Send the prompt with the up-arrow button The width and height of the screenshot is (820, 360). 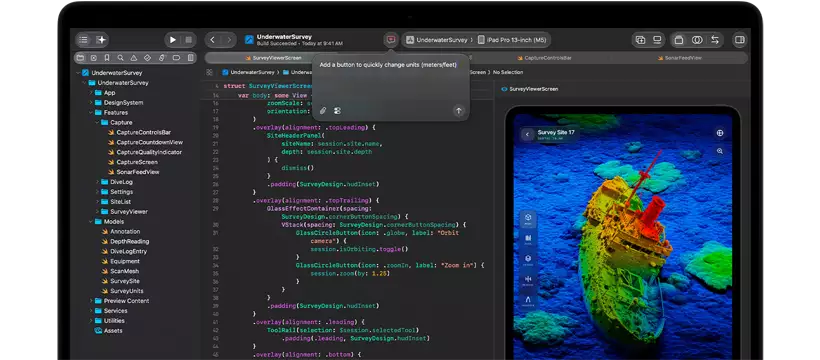tap(459, 111)
